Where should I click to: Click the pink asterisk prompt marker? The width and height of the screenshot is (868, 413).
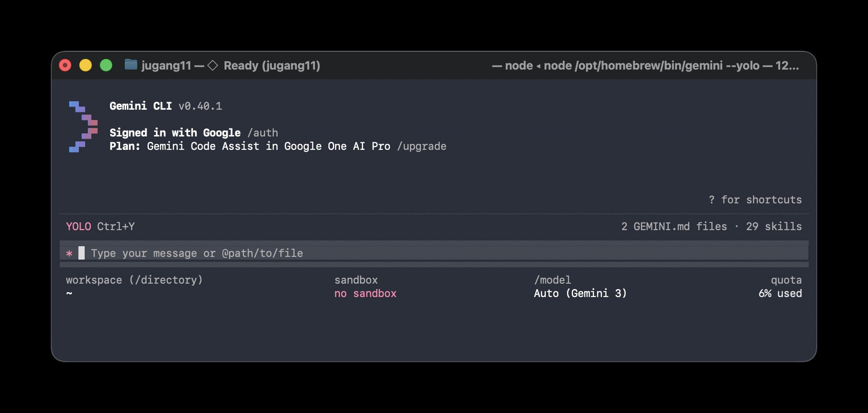(69, 253)
